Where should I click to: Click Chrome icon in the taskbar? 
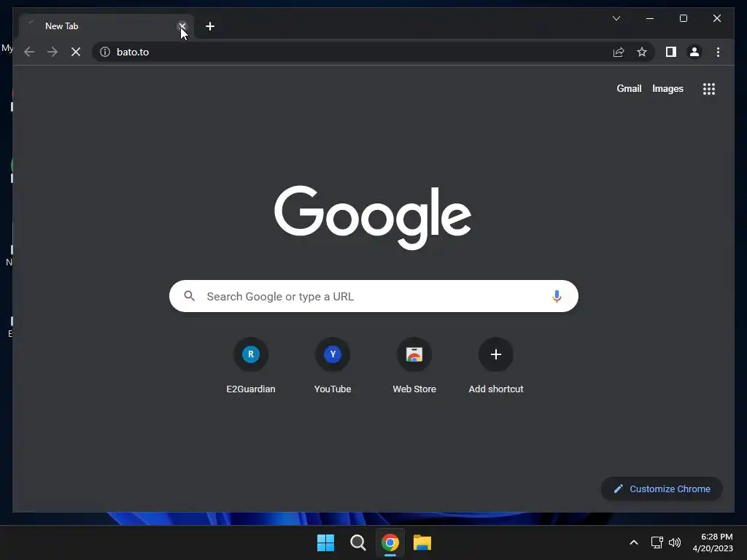click(390, 542)
